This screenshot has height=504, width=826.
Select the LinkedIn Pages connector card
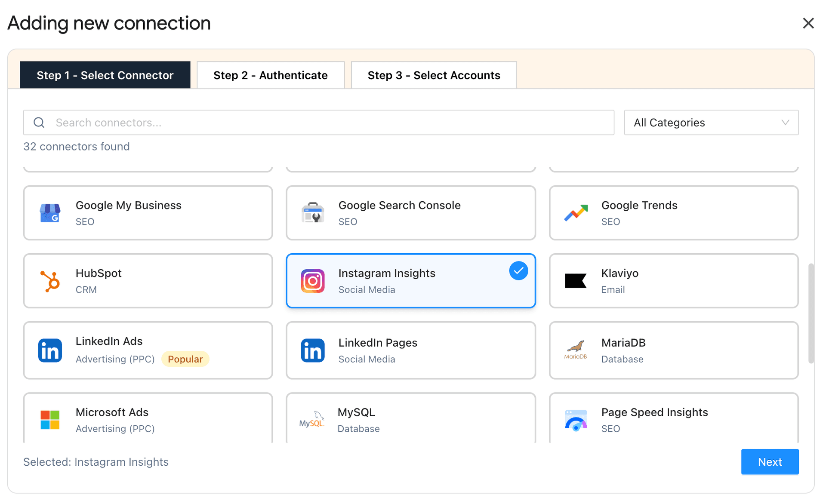coord(410,350)
